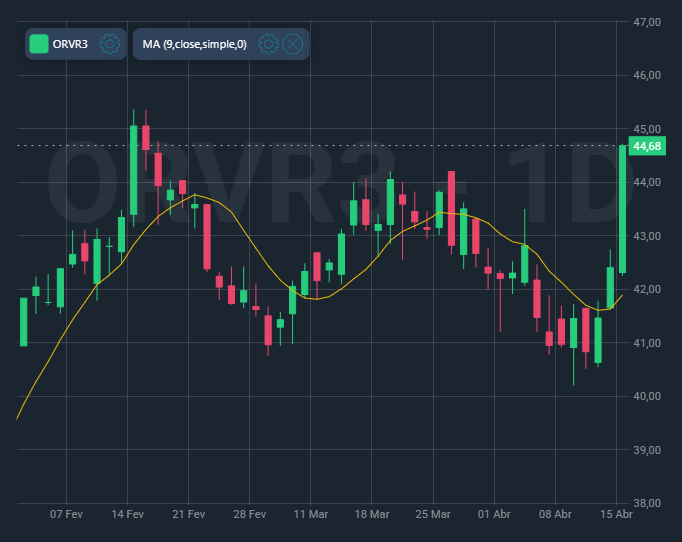Select the 14 Fev date label

[x=127, y=514]
